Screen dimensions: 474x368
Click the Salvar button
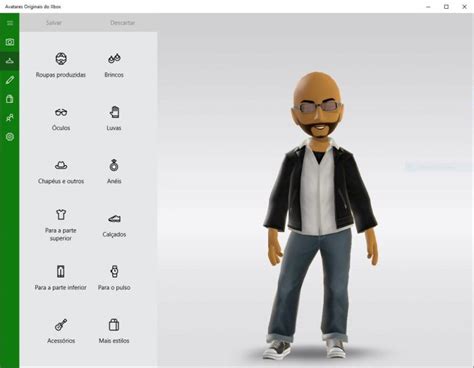[x=54, y=23]
